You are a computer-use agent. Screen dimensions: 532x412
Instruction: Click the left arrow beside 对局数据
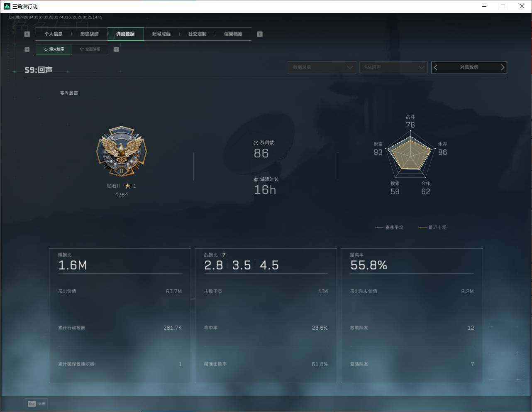coord(436,67)
